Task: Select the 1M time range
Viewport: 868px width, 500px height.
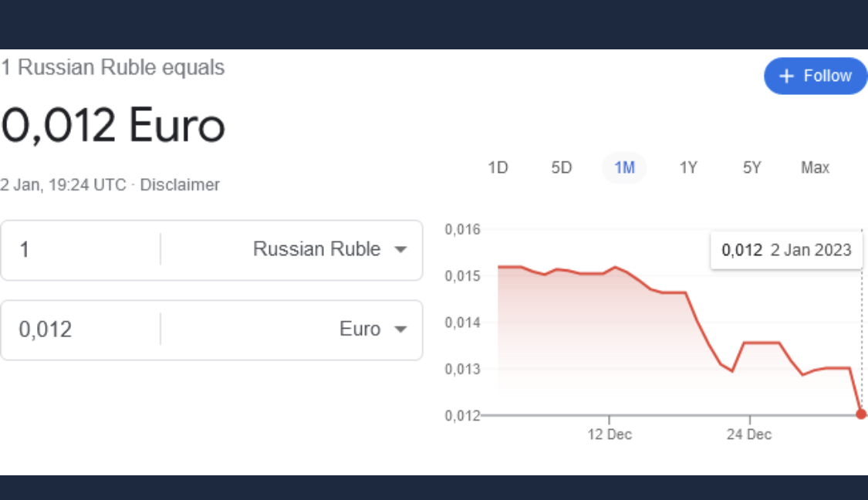Action: pyautogui.click(x=624, y=167)
